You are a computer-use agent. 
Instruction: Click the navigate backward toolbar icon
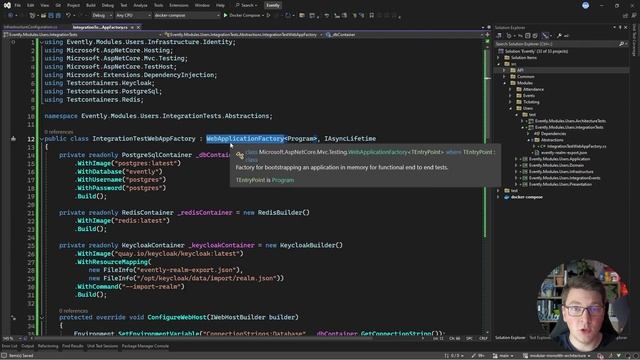point(10,16)
